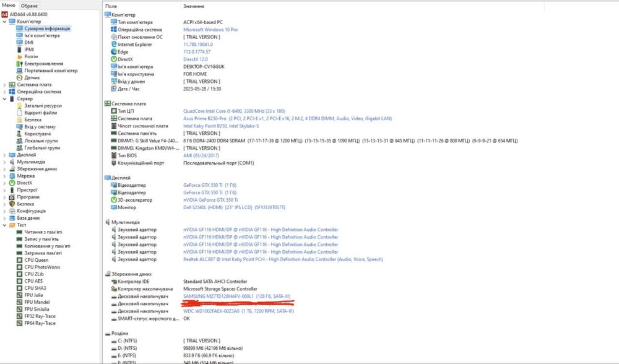
Task: Select the База даних tree icon
Action: pos(12,218)
